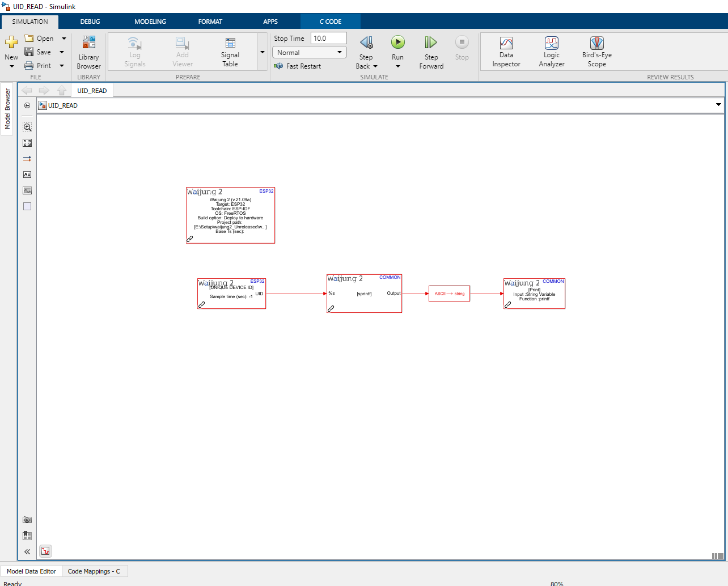Open the Data Inspector
This screenshot has height=586, width=728.
tap(506, 52)
